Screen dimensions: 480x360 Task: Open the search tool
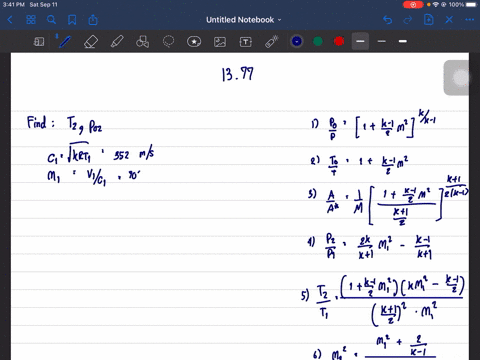[51, 20]
